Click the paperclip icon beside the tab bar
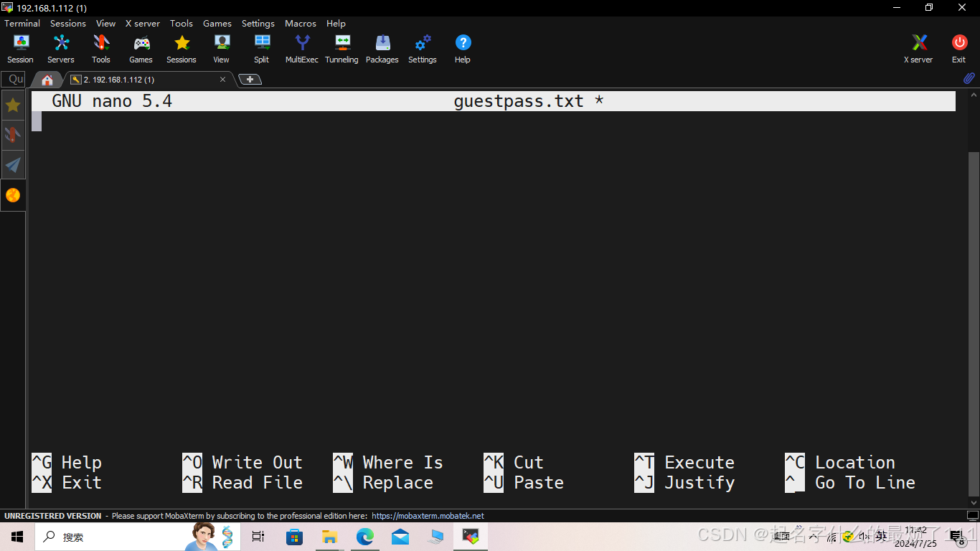Image resolution: width=980 pixels, height=551 pixels. tap(969, 78)
